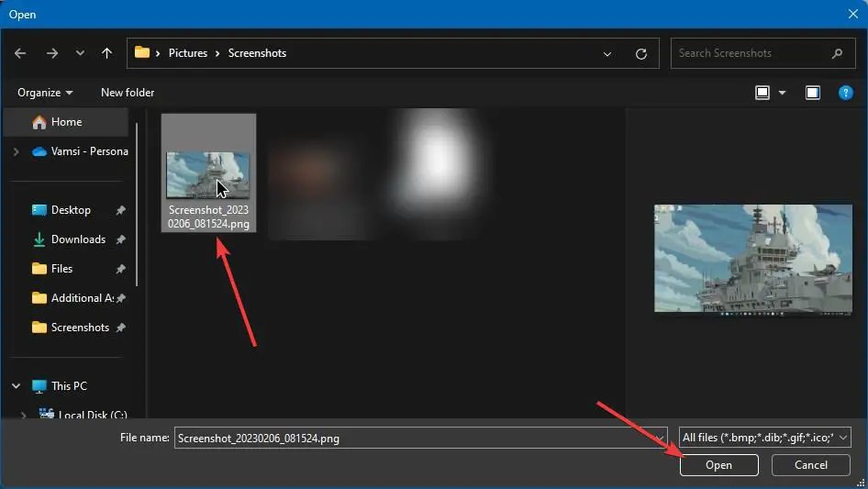
Task: Unpin icon beside Desktop
Action: point(121,210)
